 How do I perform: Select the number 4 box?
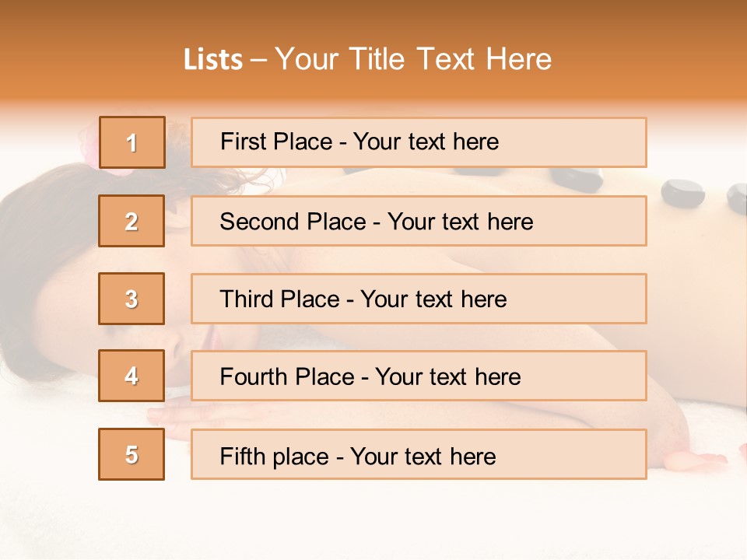tap(132, 376)
